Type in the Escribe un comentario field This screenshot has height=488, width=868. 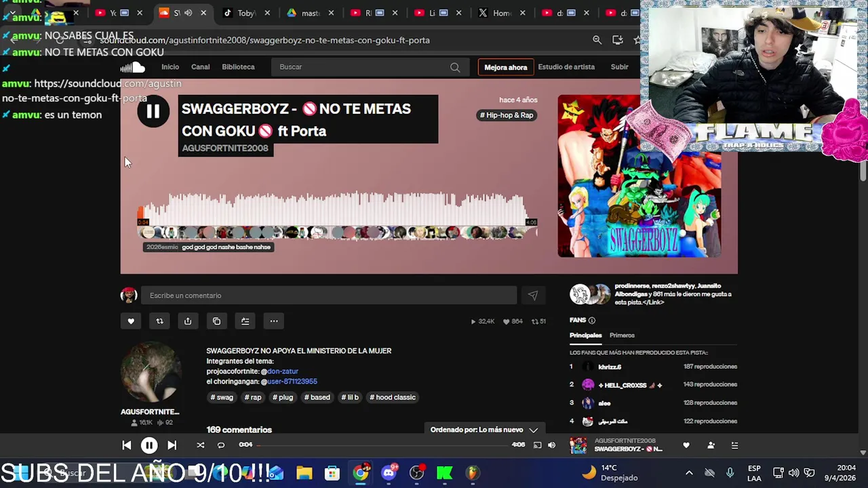click(x=329, y=296)
